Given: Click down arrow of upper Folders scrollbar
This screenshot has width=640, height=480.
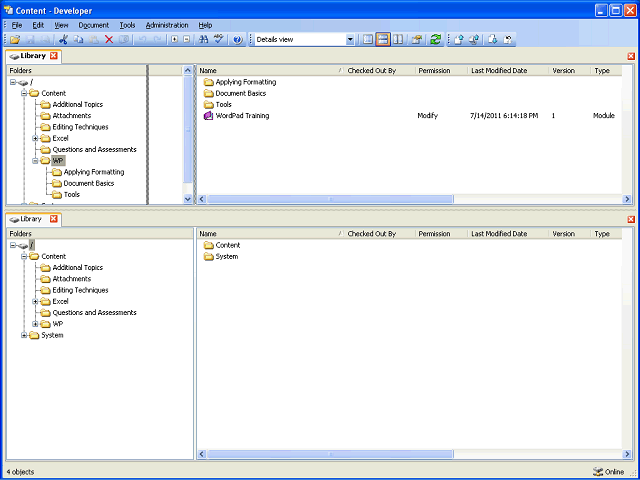Looking at the screenshot, I should tap(188, 199).
